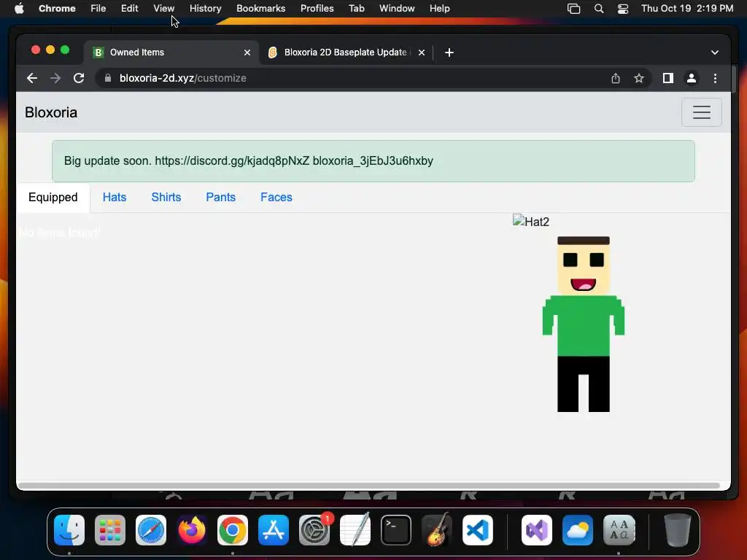Launch GarageBand from the Dock
The width and height of the screenshot is (747, 560).
tap(437, 530)
